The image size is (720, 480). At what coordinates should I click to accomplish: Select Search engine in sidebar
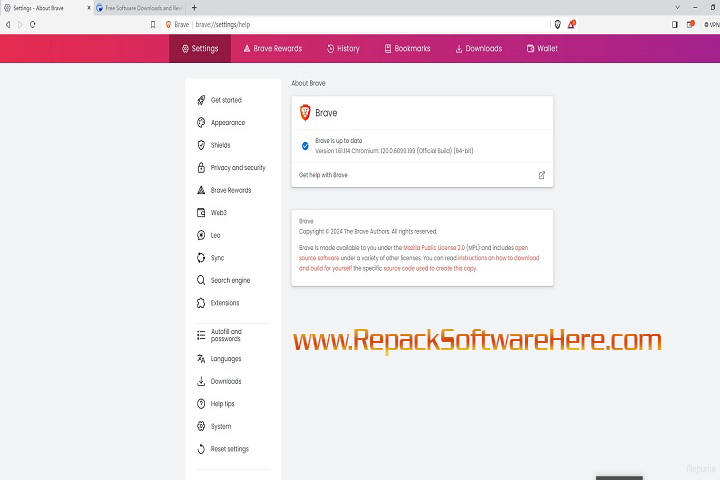coord(230,280)
